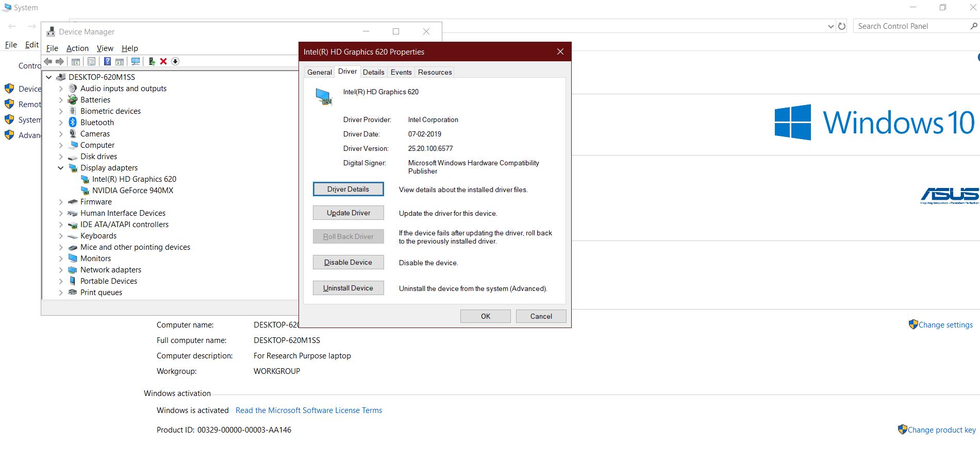980x464 pixels.
Task: Switch to the General tab
Action: [x=320, y=72]
